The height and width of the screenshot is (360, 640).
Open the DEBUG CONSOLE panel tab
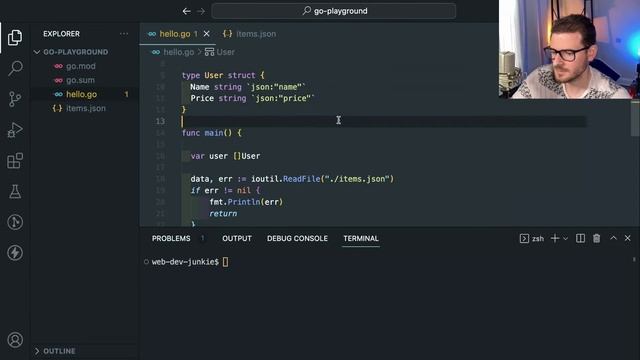point(297,238)
